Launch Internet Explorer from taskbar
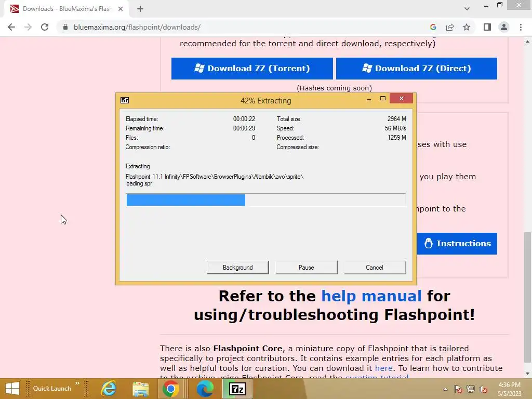Viewport: 532px width, 399px height. point(109,389)
